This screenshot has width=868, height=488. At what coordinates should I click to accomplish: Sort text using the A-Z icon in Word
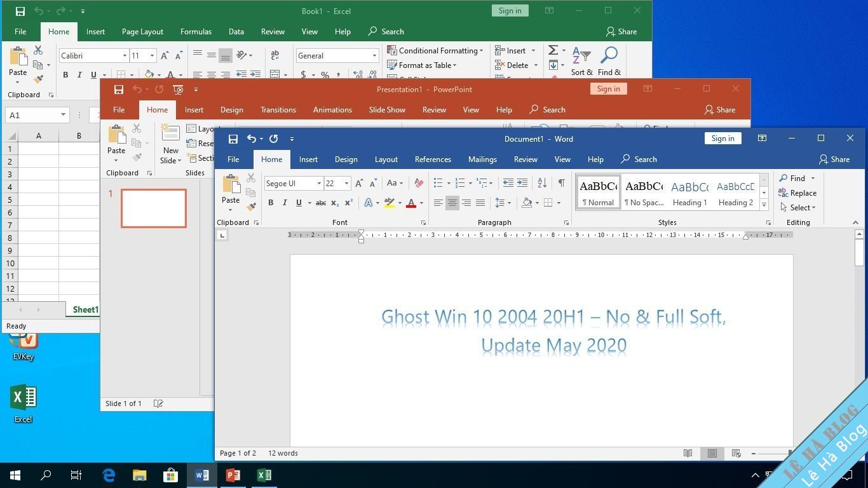pyautogui.click(x=542, y=183)
